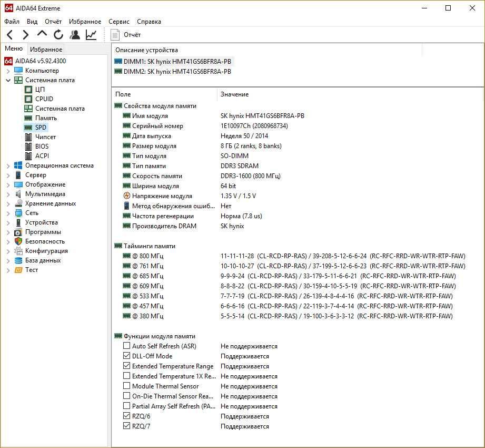This screenshot has width=485, height=448.
Task: Select the Чипсет tree item
Action: [x=45, y=137]
